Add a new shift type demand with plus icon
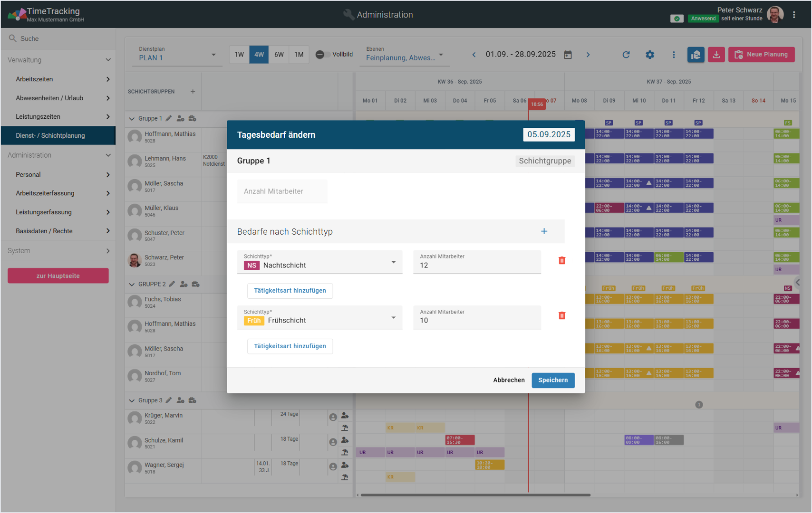The width and height of the screenshot is (812, 513). (544, 231)
